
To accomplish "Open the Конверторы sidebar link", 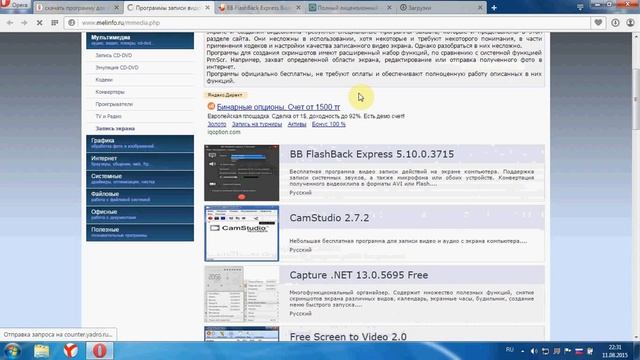I will pos(110,92).
